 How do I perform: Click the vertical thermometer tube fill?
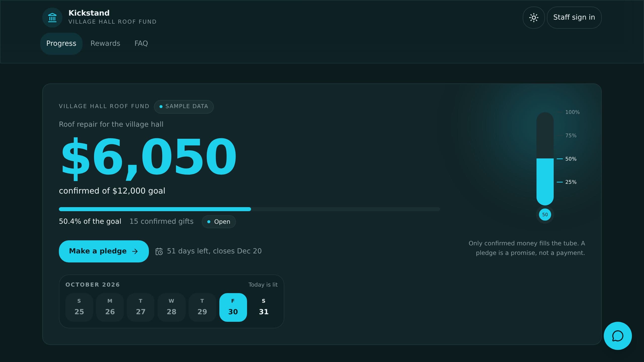click(545, 182)
